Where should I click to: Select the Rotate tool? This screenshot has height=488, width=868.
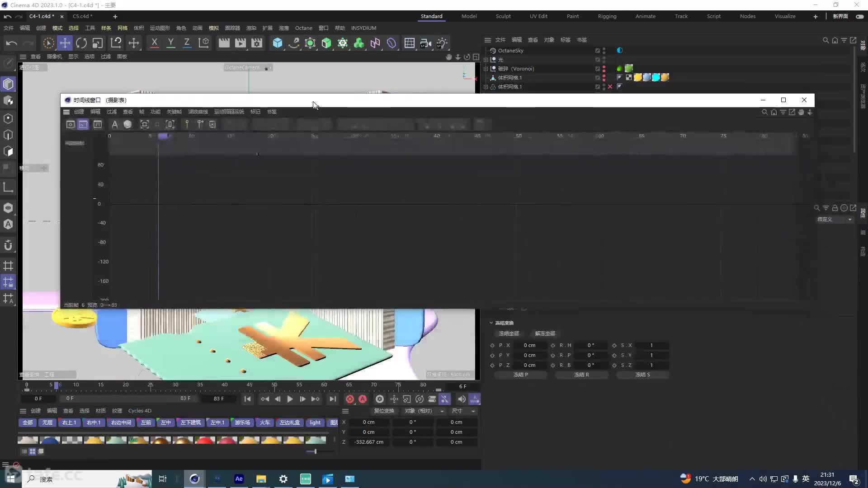click(81, 43)
